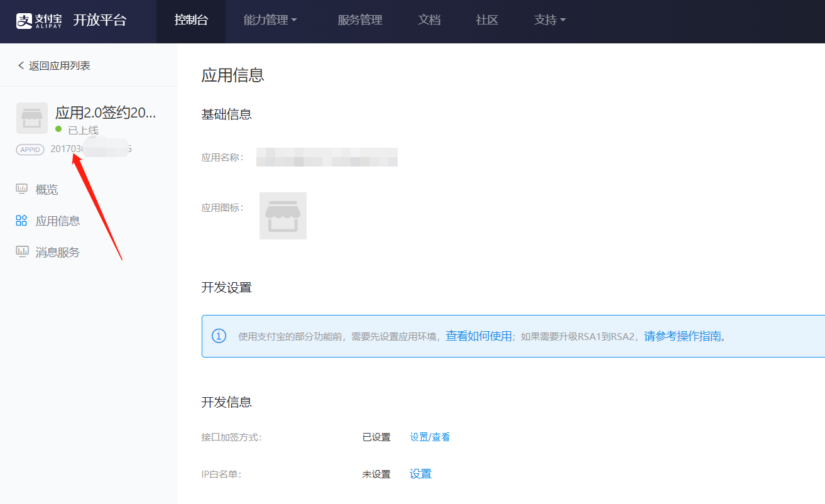Click the info circle icon in notice

coord(219,336)
